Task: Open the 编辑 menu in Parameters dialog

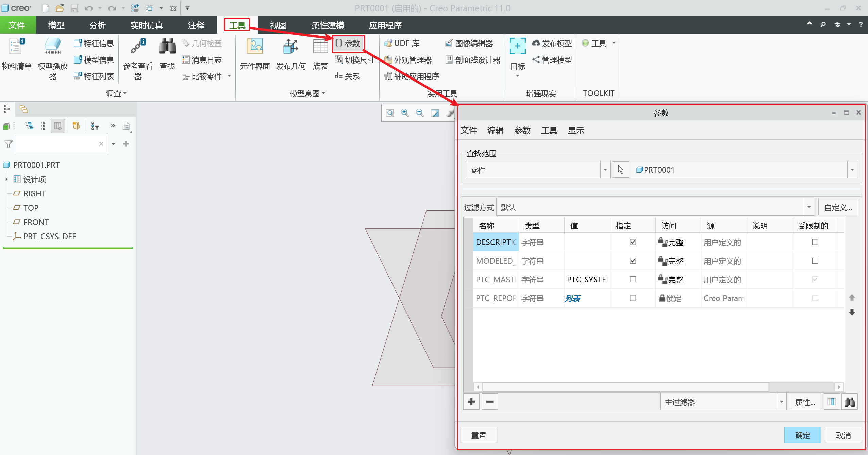Action: point(496,130)
